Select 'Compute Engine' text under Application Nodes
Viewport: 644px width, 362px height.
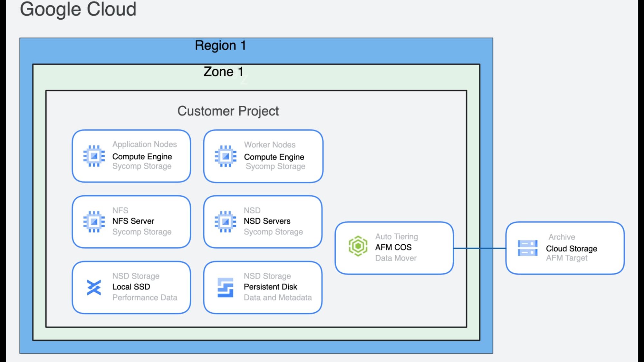pyautogui.click(x=142, y=156)
